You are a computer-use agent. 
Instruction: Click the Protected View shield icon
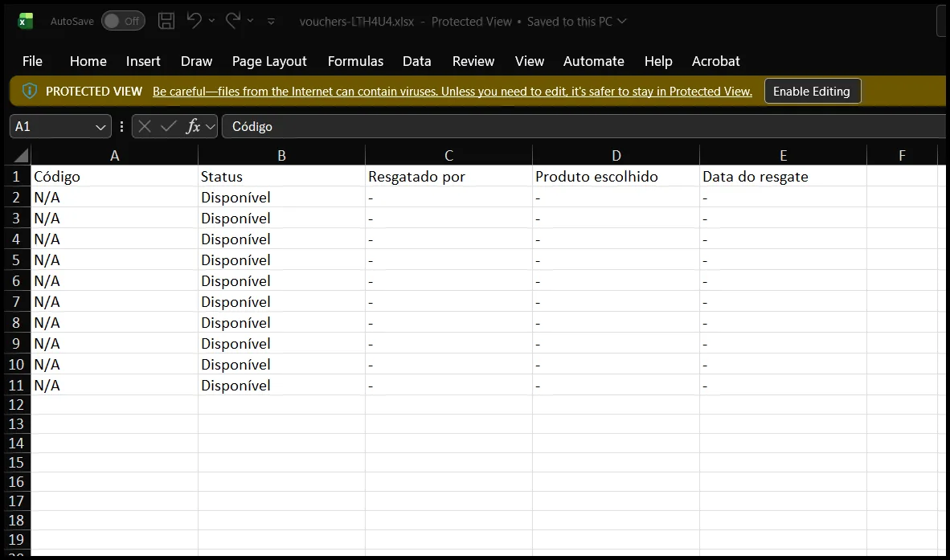[x=29, y=92]
